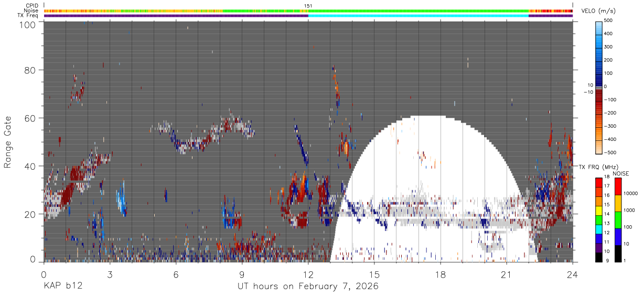Click the 18 tick on UT hours axis
Viewport: 644px width, 297px height.
tap(441, 274)
